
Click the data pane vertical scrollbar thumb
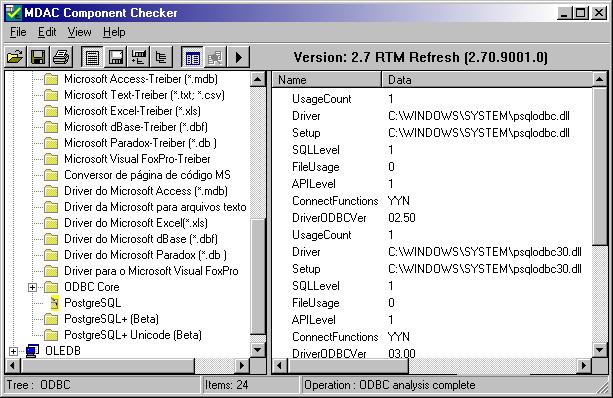(600, 167)
